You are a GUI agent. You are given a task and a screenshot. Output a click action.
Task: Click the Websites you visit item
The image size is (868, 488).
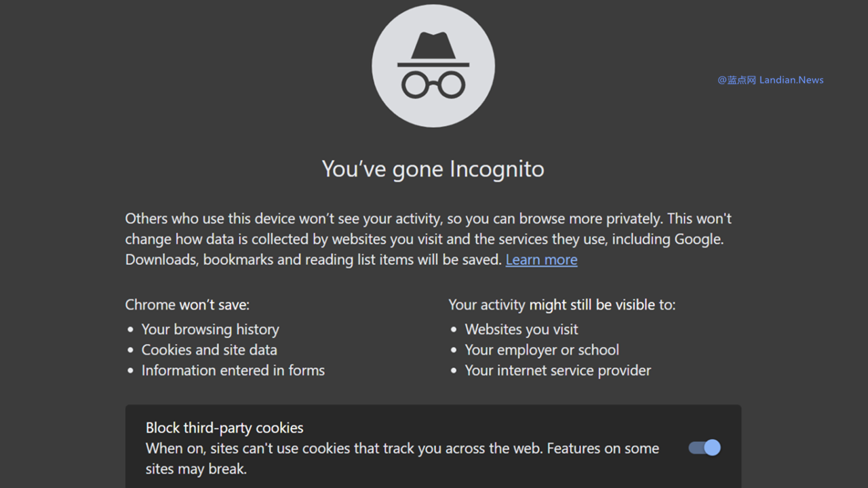[521, 329]
